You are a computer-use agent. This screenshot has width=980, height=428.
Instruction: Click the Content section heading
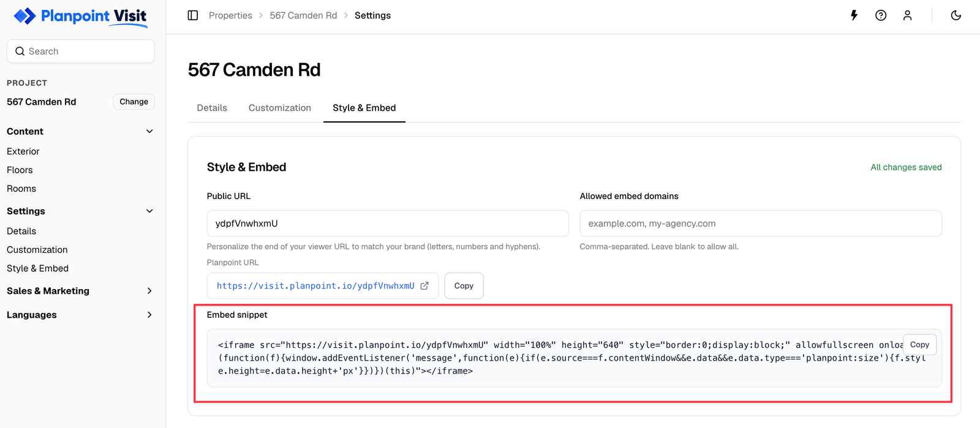(x=25, y=132)
